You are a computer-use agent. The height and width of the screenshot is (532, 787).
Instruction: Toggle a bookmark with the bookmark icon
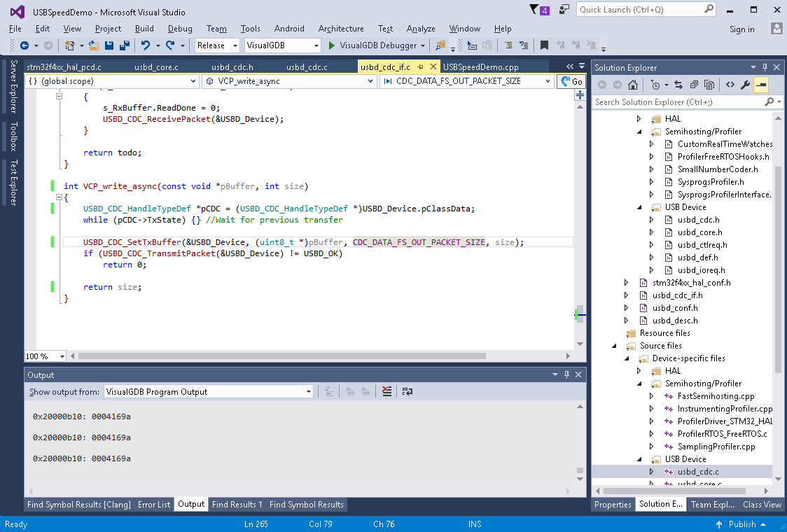[544, 45]
